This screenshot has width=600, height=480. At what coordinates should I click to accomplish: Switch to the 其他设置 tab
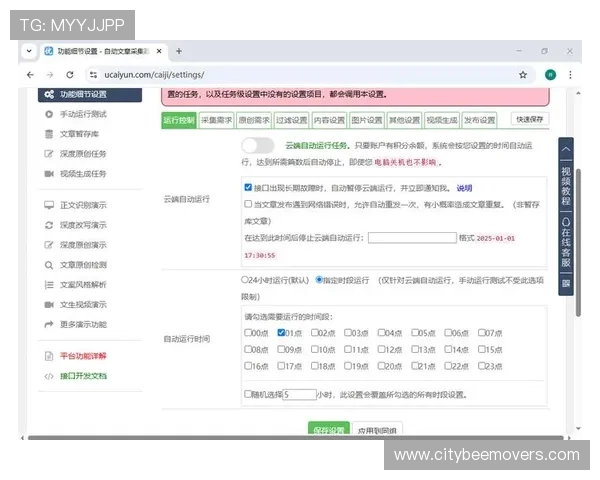pyautogui.click(x=404, y=120)
